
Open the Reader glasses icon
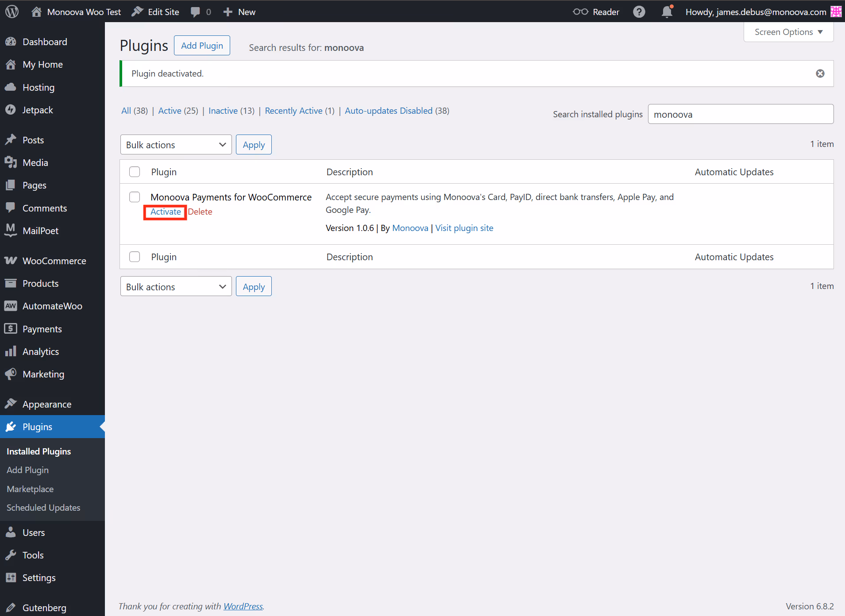[581, 12]
